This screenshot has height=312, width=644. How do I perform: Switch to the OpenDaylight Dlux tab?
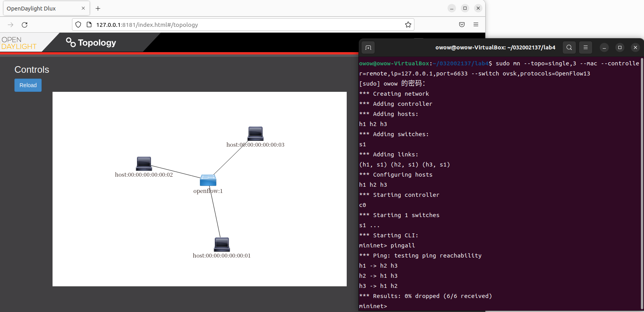[46, 9]
